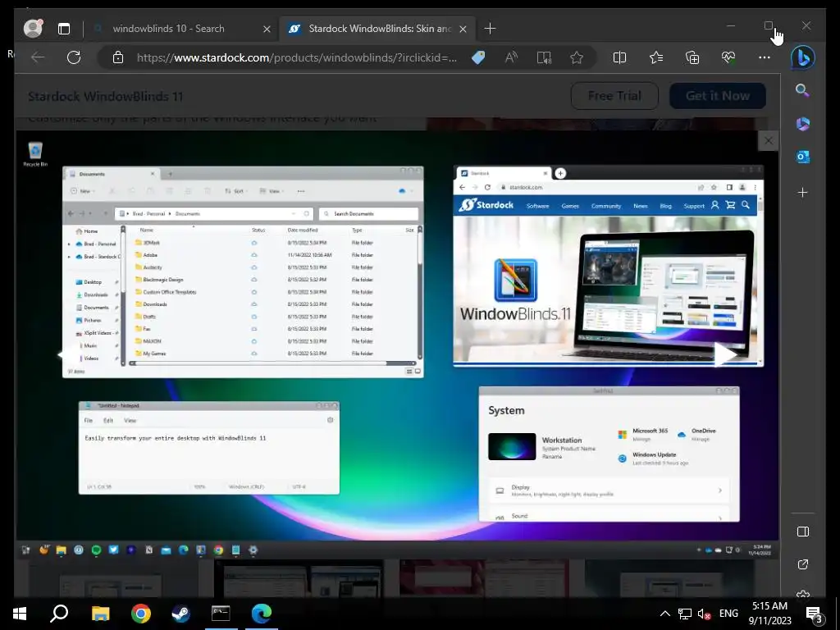Open link in new window sidebar icon
The height and width of the screenshot is (630, 840).
802,564
